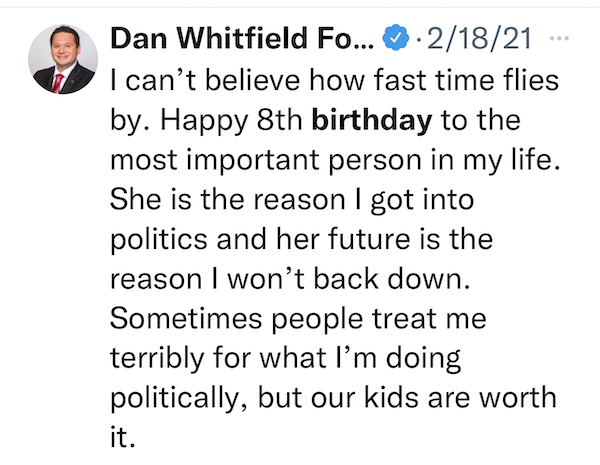This screenshot has width=600, height=465.
Task: Click the line 'She is the reason I got into'
Action: point(292,200)
